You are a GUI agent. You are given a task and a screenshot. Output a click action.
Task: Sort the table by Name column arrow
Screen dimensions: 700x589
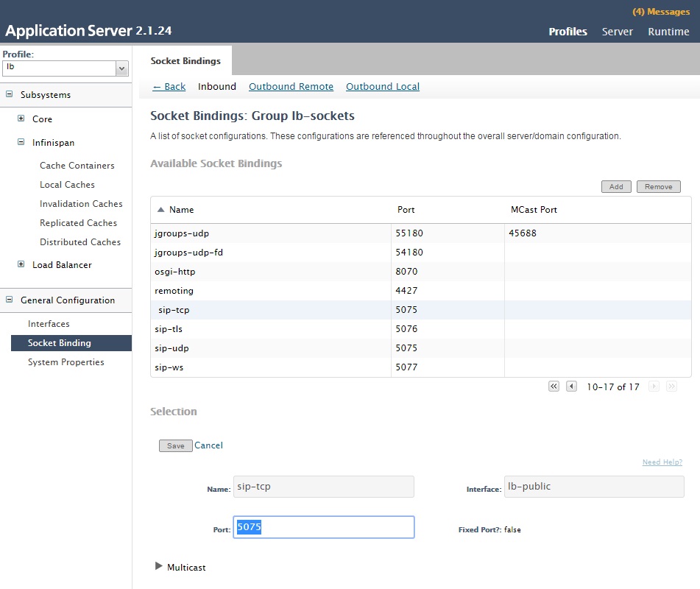160,209
